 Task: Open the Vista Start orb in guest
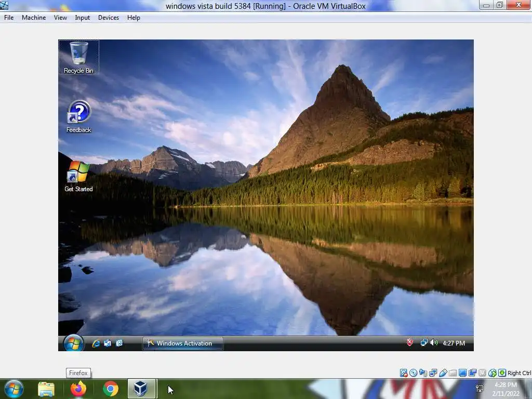click(x=73, y=343)
